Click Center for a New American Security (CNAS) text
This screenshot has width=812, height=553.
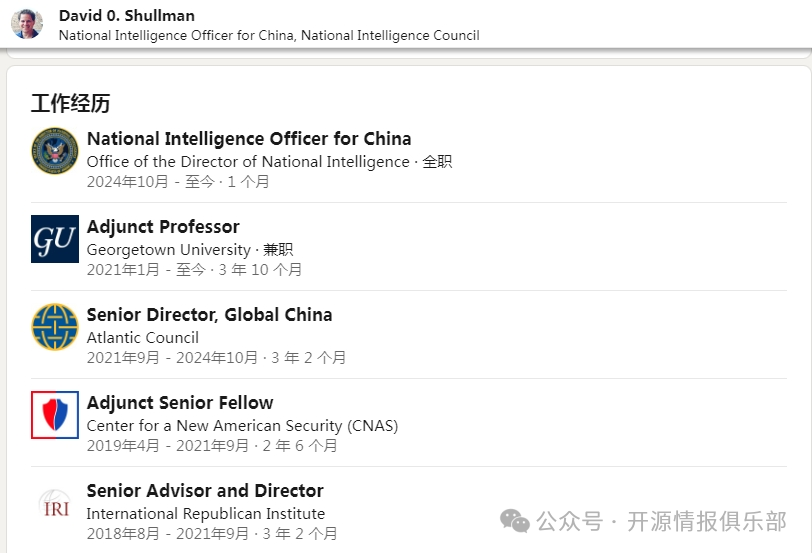click(x=242, y=426)
